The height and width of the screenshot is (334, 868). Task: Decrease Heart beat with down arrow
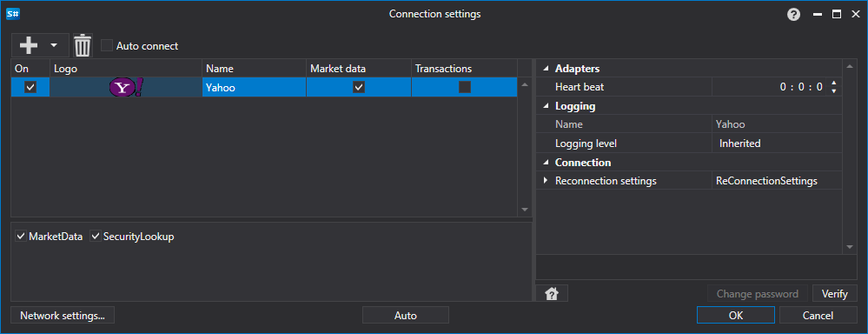click(834, 90)
